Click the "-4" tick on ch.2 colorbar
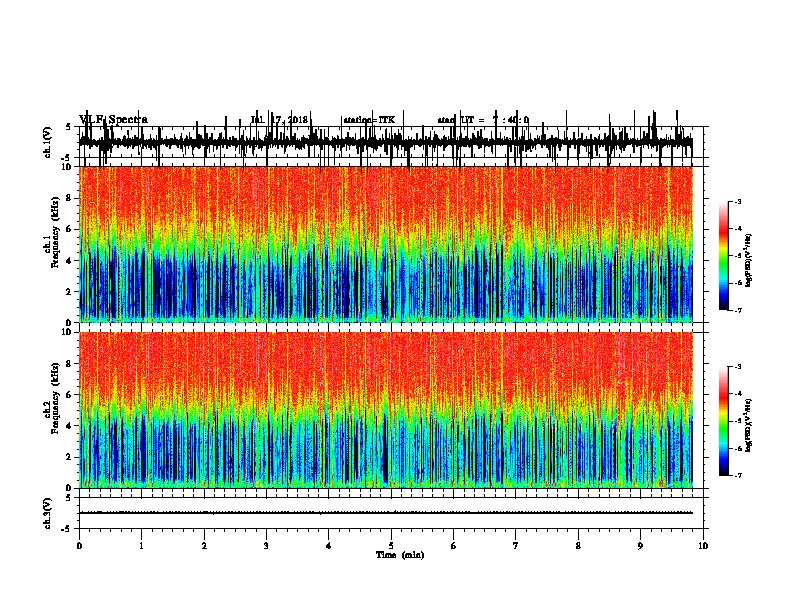792x612 pixels. click(x=737, y=394)
